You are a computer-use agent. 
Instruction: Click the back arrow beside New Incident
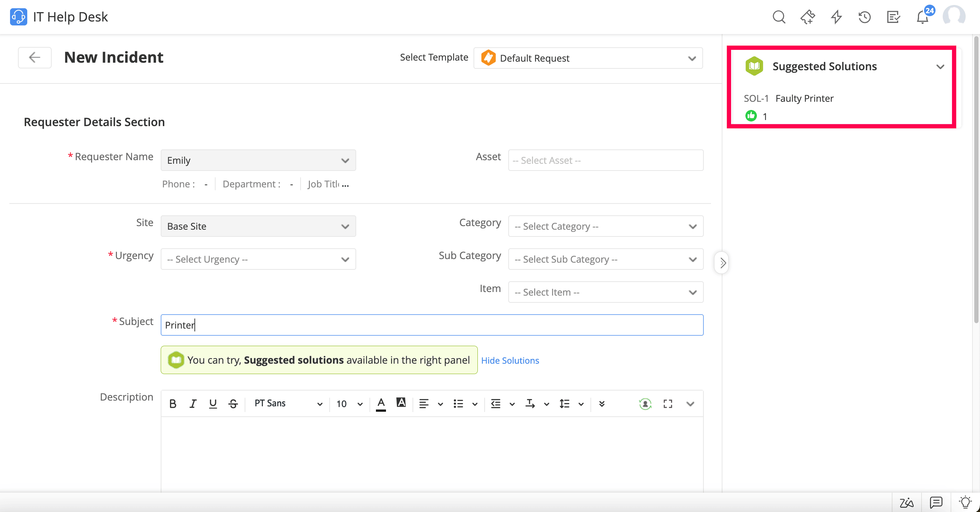(x=35, y=57)
